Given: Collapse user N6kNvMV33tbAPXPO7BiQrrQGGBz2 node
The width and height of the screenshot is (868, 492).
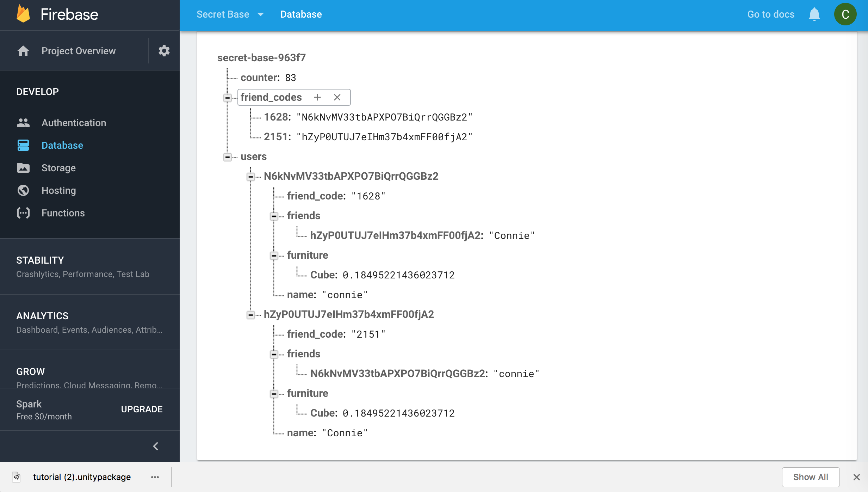Looking at the screenshot, I should [251, 177].
